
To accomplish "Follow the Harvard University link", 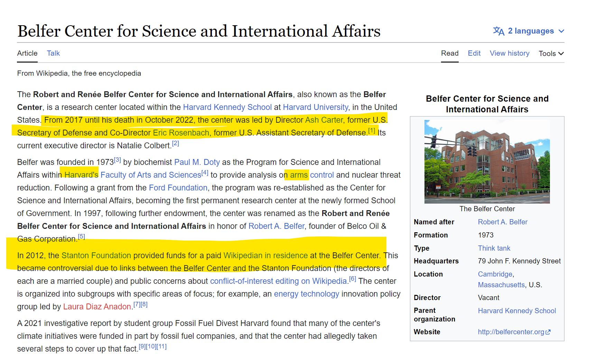I will click(x=316, y=107).
